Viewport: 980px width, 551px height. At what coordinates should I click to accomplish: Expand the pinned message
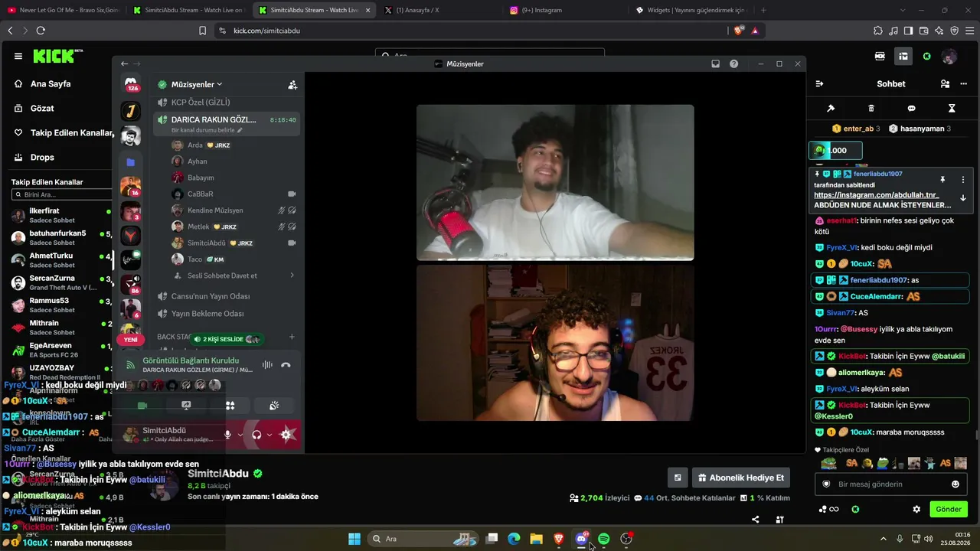point(963,198)
